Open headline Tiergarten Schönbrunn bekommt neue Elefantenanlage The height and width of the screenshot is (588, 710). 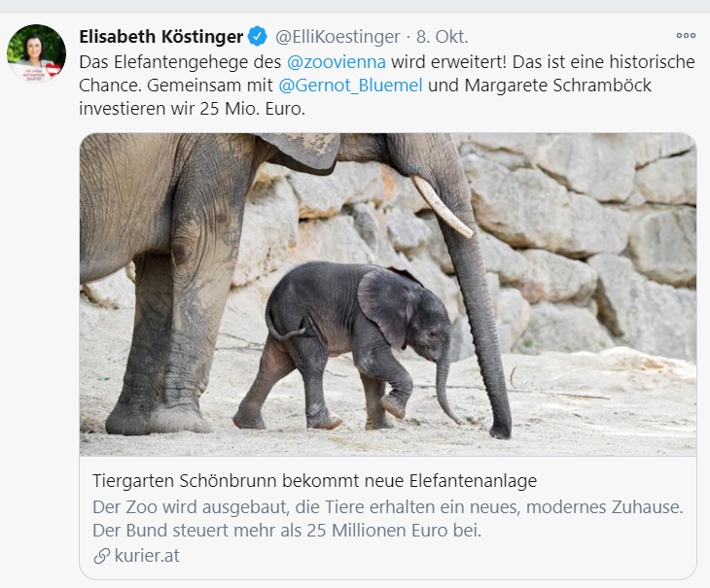tap(315, 481)
